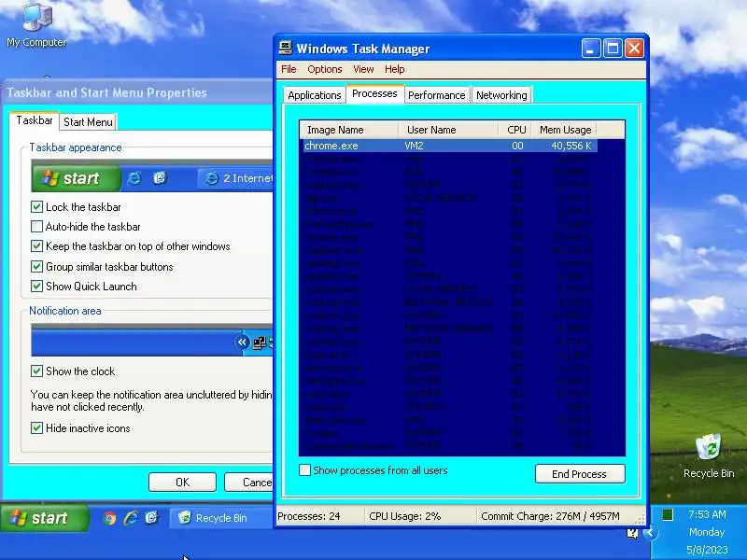The image size is (747, 560).
Task: Toggle Hide inactive icons checkbox
Action: 36,428
